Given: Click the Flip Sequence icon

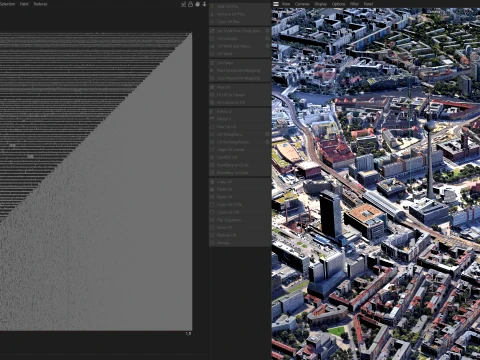Looking at the screenshot, I should coord(212,220).
